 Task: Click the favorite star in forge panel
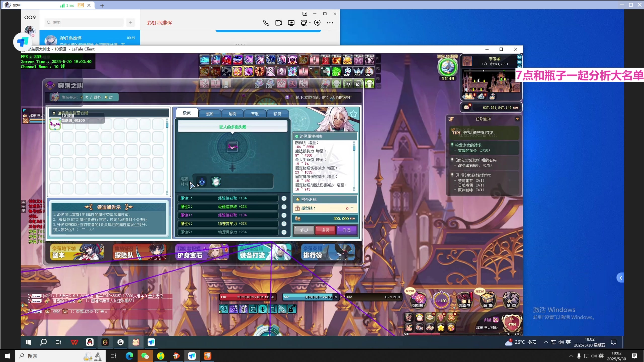point(353,114)
